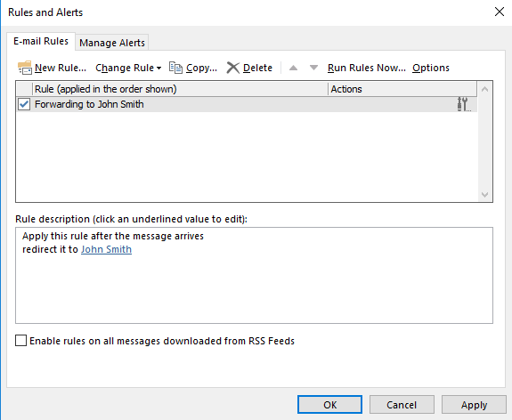Open the John Smith redirect link
This screenshot has width=512, height=420.
click(x=107, y=249)
